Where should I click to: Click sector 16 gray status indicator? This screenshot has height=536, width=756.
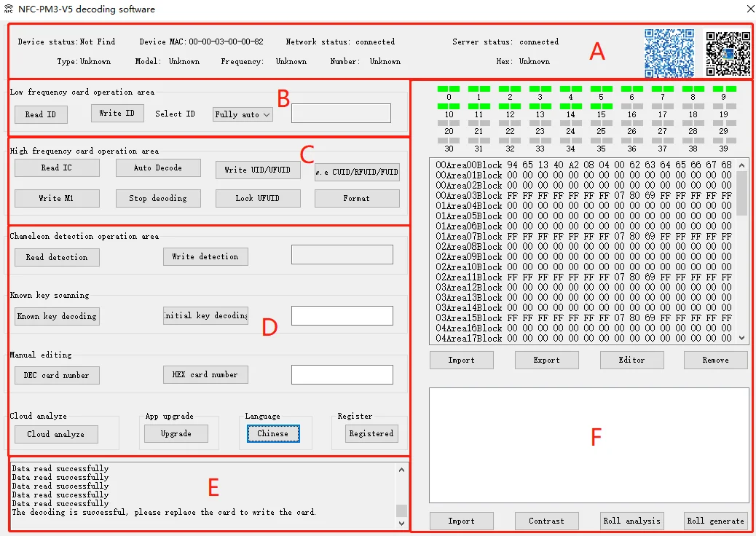[x=632, y=106]
